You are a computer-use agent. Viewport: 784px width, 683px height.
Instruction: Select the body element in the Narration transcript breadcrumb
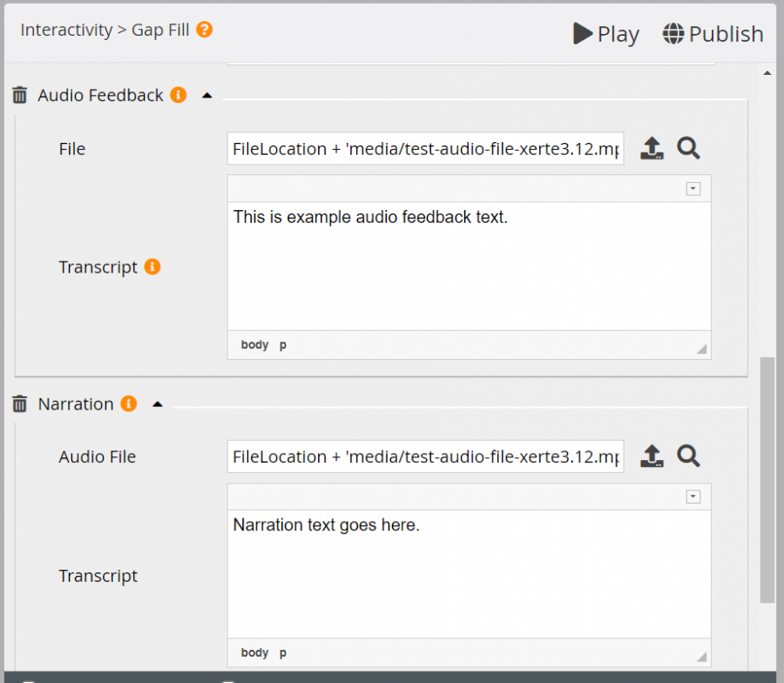[x=254, y=652]
